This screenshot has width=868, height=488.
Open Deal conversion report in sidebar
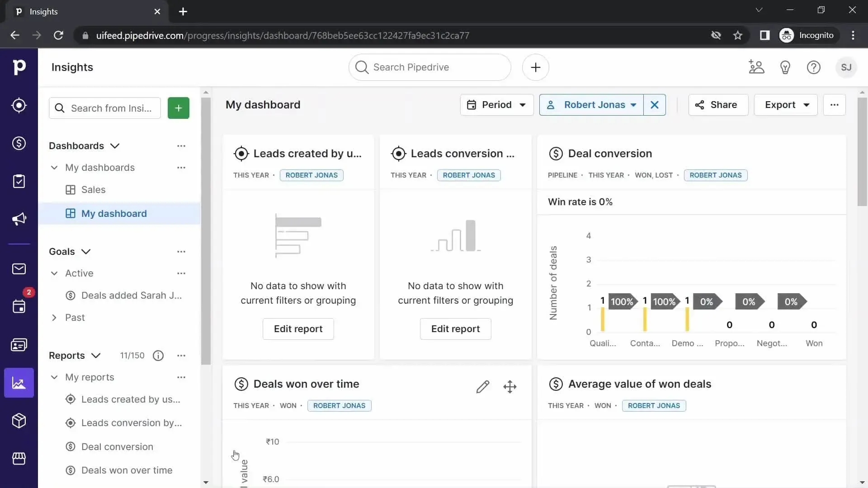point(117,446)
